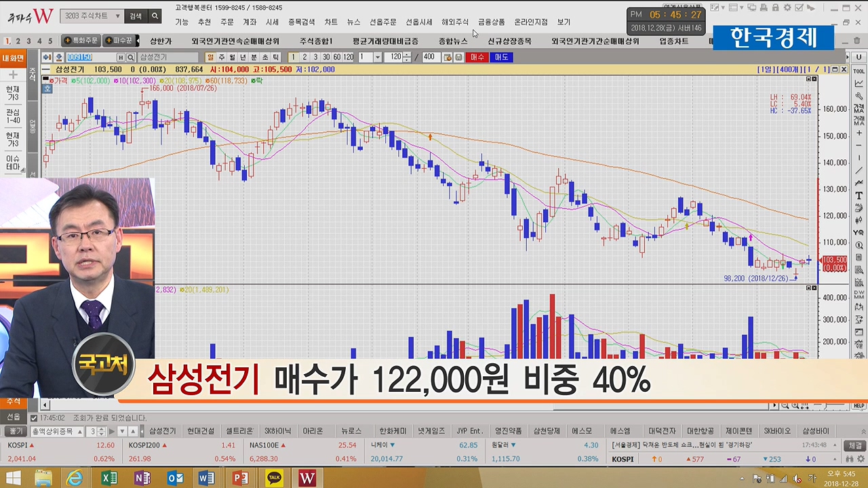Switch chart to 주 (weekly) period
Screen dimensions: 868x488
coord(222,58)
